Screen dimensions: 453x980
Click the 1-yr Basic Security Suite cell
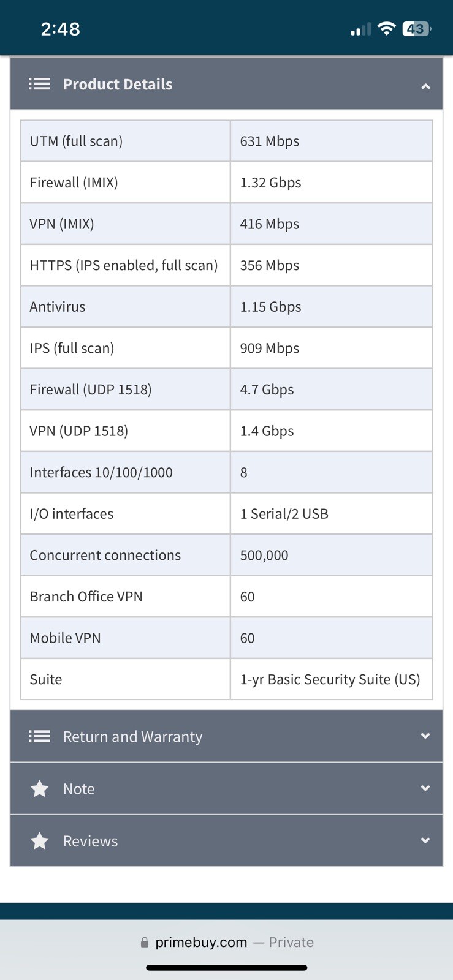[330, 679]
